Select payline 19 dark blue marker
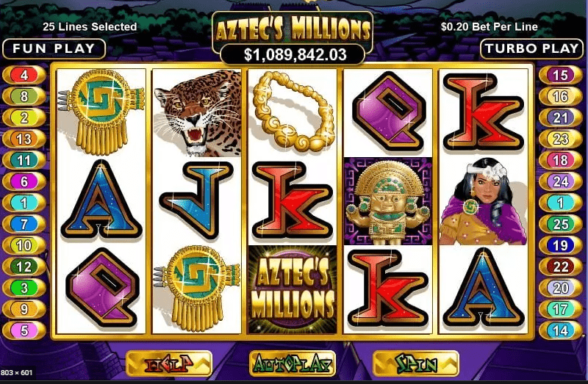Viewport: 588px width, 384px height. pos(561,245)
